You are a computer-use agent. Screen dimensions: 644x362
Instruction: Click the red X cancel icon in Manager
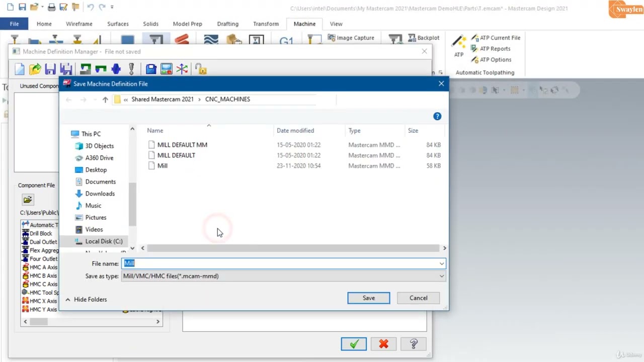click(x=383, y=344)
